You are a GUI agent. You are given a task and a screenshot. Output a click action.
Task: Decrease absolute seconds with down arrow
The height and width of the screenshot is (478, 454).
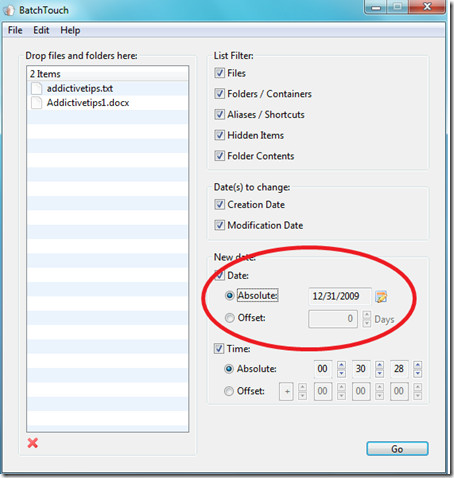pos(418,373)
